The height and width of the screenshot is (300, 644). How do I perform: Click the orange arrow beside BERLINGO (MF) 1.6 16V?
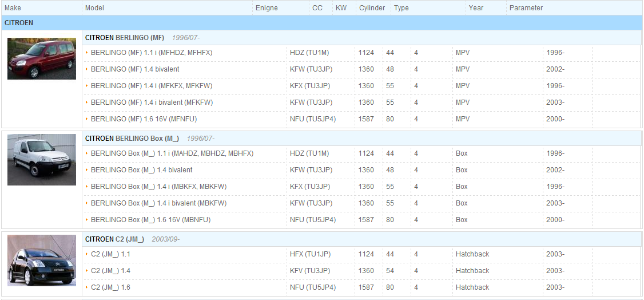87,119
